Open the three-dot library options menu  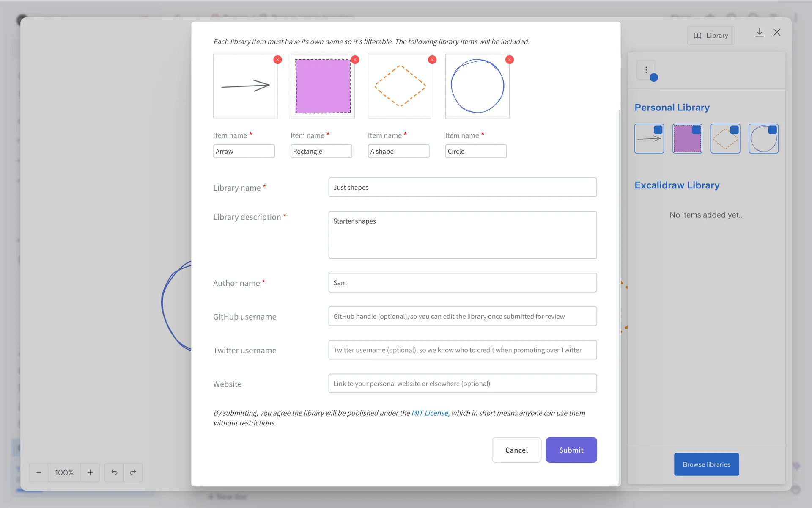[x=646, y=70]
